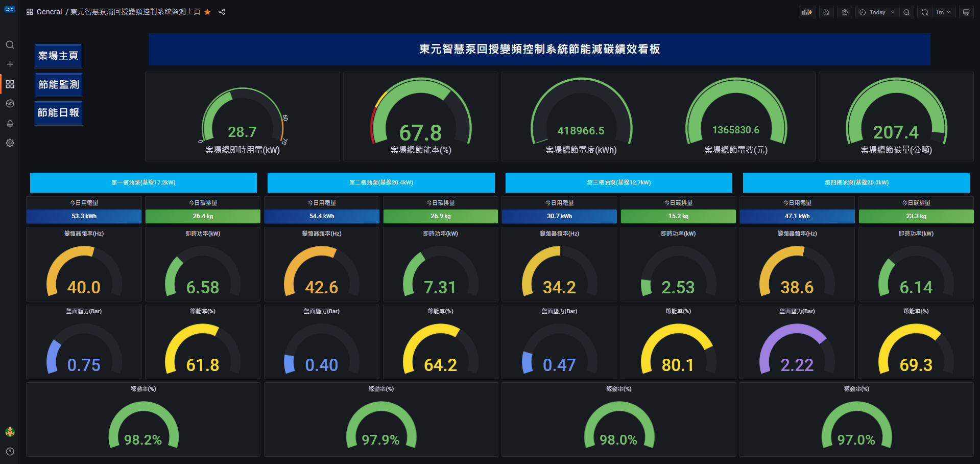The image size is (980, 464).
Task: Click the share dashboard icon beside the title
Action: click(x=221, y=12)
